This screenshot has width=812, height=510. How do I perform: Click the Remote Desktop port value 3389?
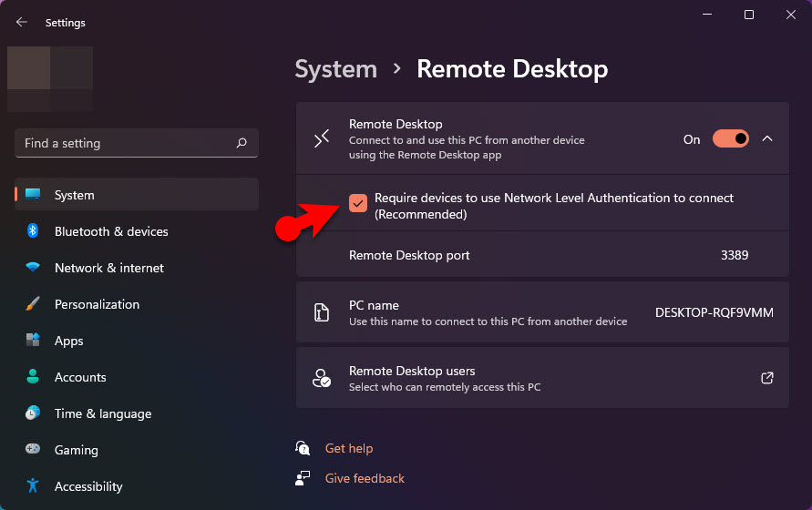[x=735, y=255]
